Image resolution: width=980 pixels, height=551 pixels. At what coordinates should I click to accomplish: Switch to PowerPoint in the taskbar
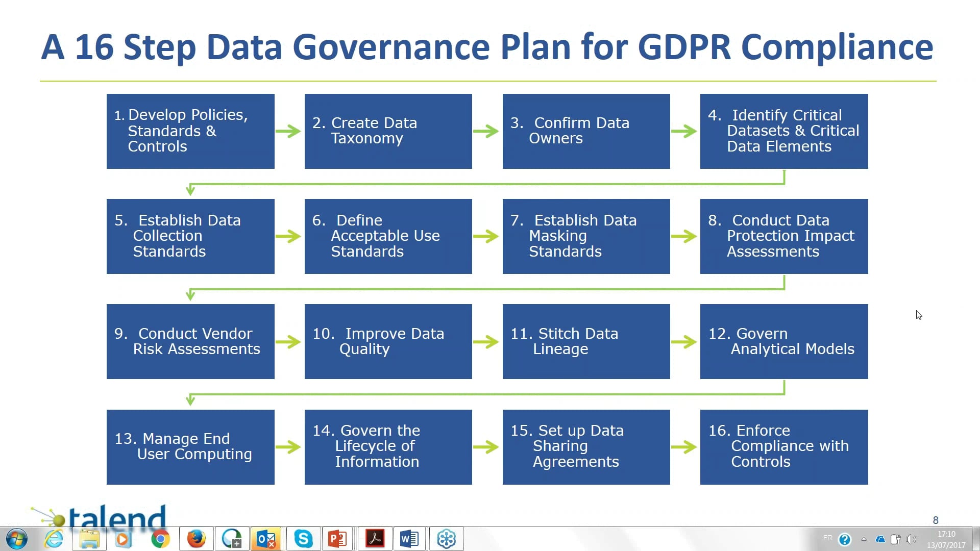[x=337, y=539]
